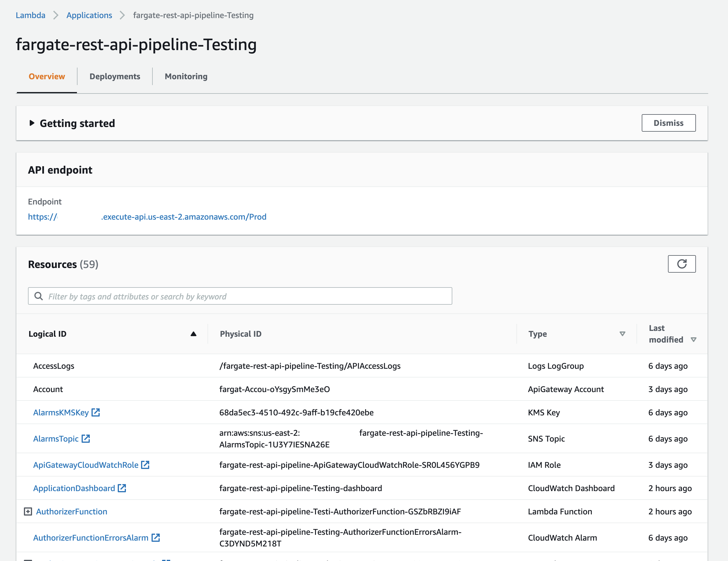Open the AuthorizerFunctionErrorsAlarm external link icon
The width and height of the screenshot is (728, 561).
156,537
